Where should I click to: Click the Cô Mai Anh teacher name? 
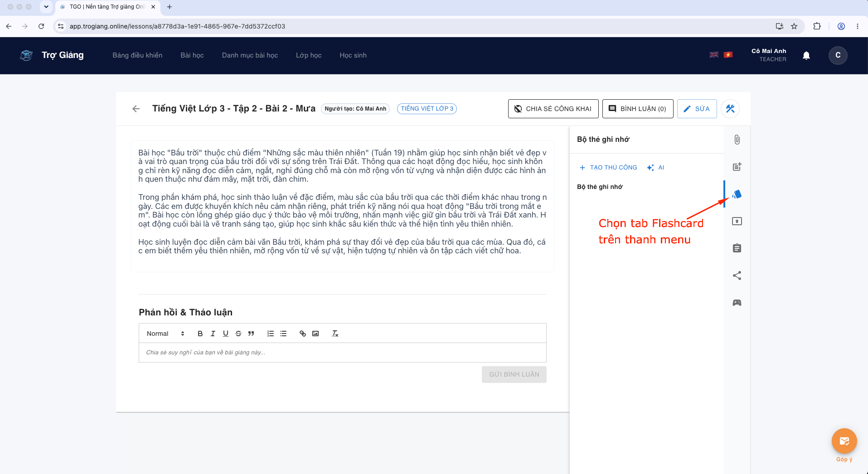[x=769, y=51]
